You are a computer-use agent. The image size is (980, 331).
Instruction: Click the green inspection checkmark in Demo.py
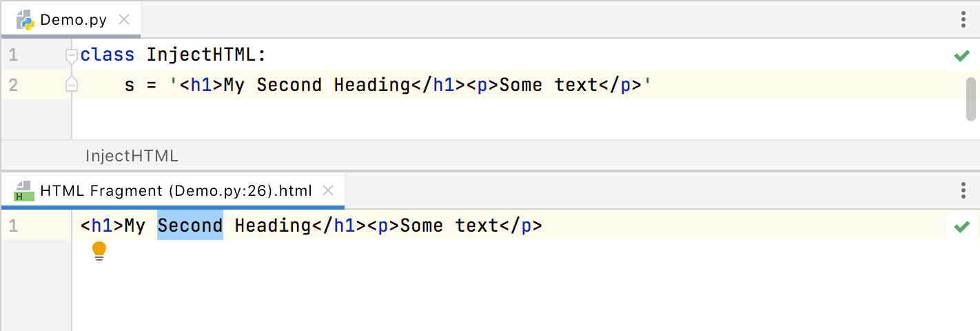[x=961, y=56]
